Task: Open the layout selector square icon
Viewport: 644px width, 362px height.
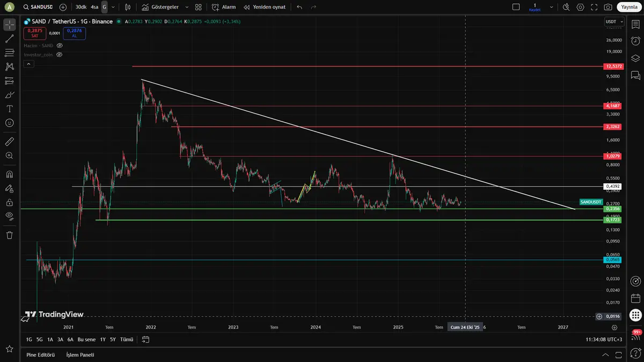Action: point(516,7)
